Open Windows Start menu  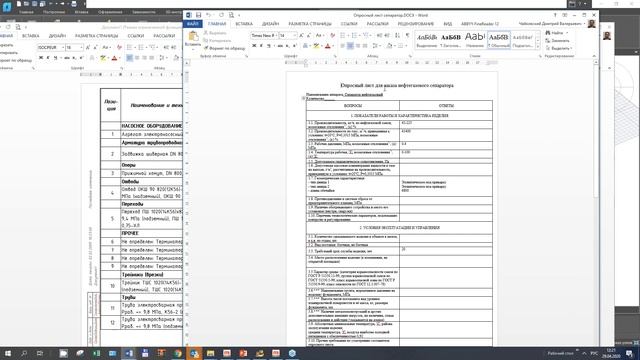pyautogui.click(x=7, y=353)
